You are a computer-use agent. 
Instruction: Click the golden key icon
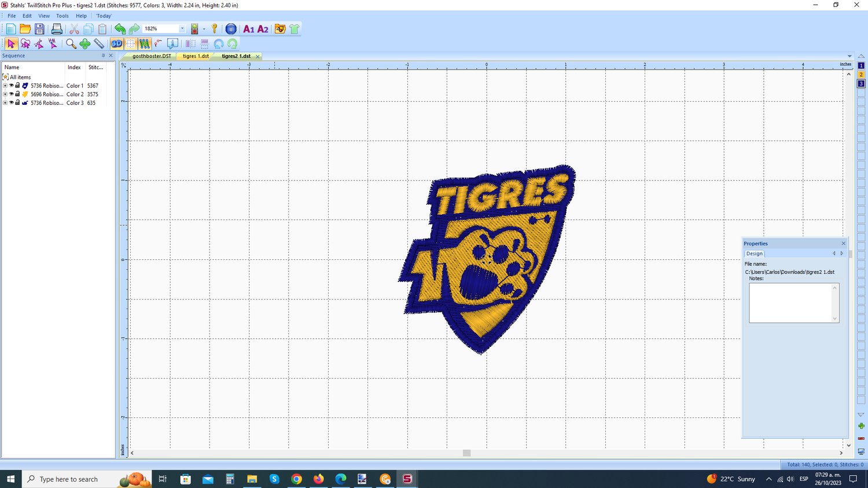[215, 29]
